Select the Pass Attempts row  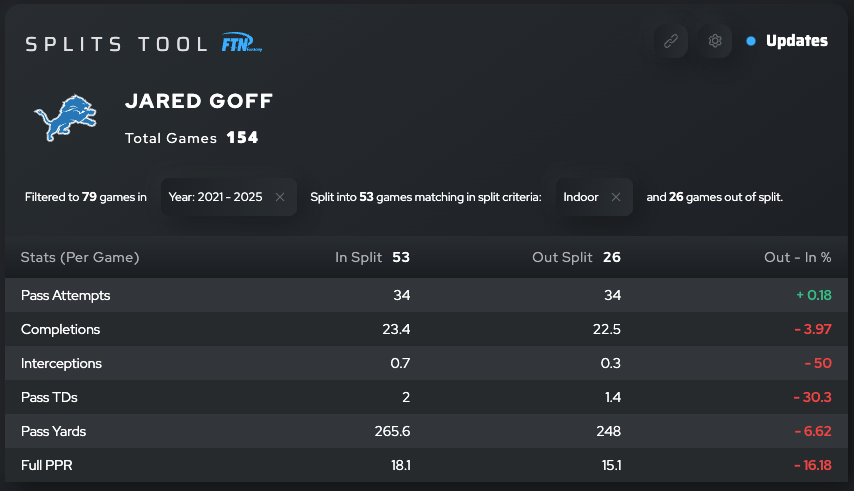pyautogui.click(x=66, y=295)
